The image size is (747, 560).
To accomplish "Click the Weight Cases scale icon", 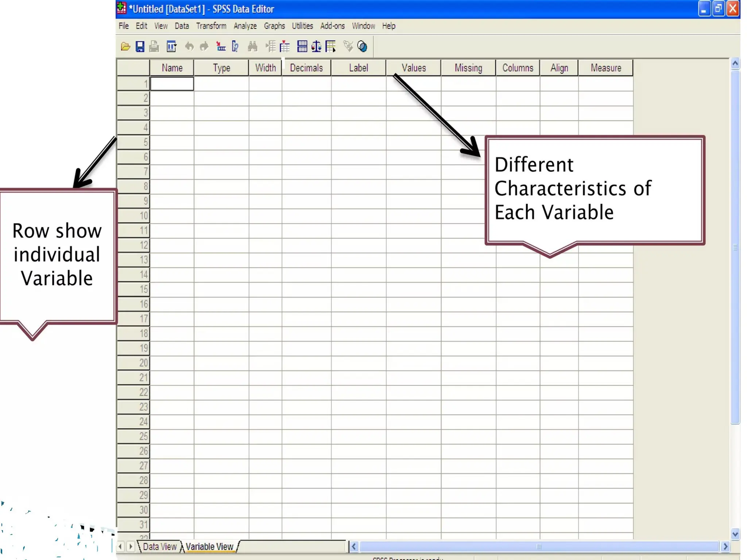I will point(316,47).
